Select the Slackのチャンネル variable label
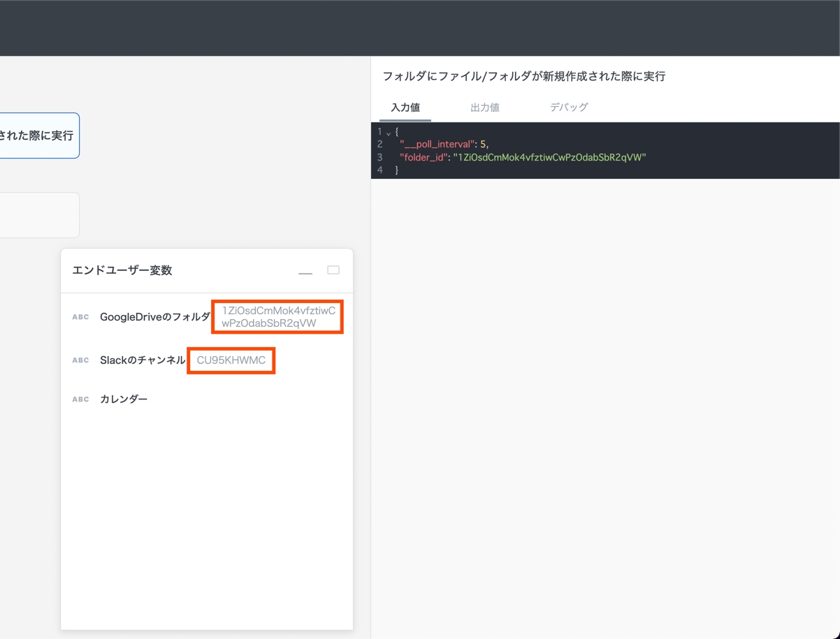840x639 pixels. (x=143, y=360)
